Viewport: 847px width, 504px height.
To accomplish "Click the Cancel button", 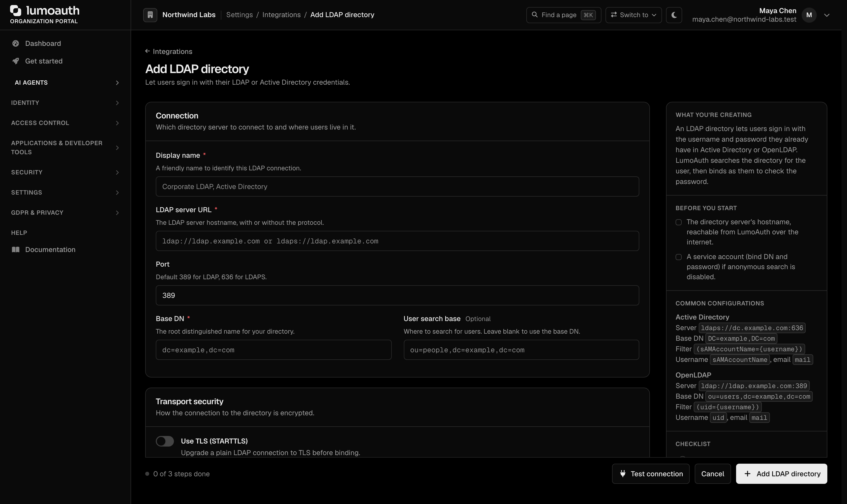I will 712,474.
